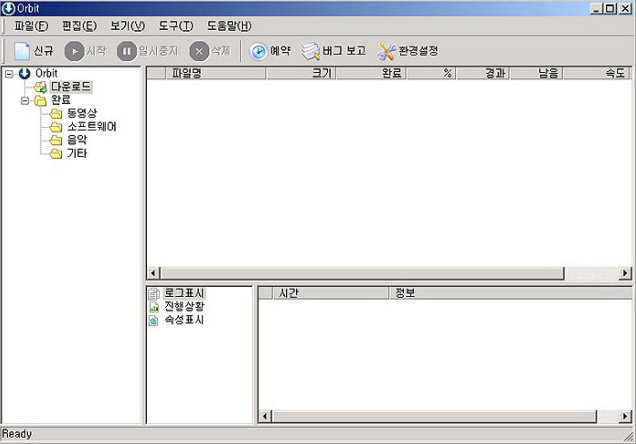Screen dimensions: 636x444
Task: Click the 소프트웨어 folder icon
Action: pos(56,127)
